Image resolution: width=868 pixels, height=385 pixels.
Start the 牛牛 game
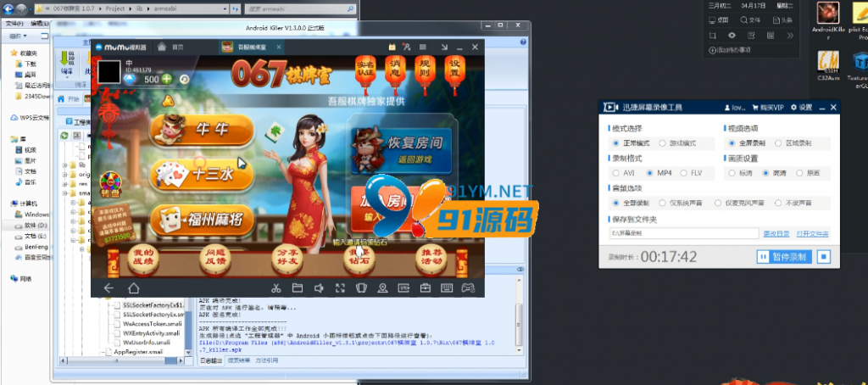point(202,129)
